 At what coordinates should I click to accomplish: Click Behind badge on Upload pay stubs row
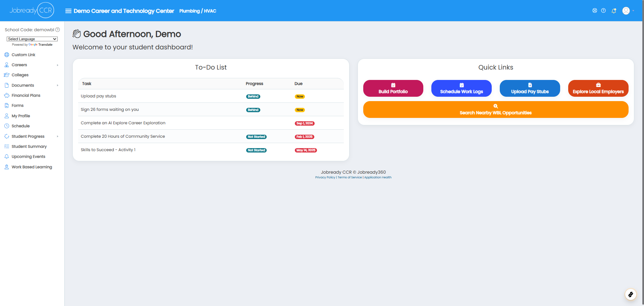(x=253, y=96)
